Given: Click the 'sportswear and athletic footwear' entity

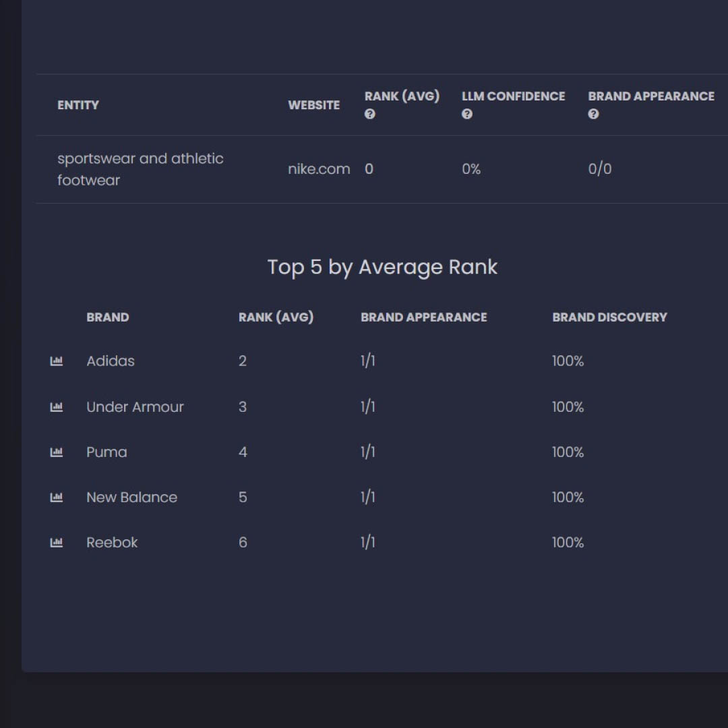Looking at the screenshot, I should coord(140,169).
